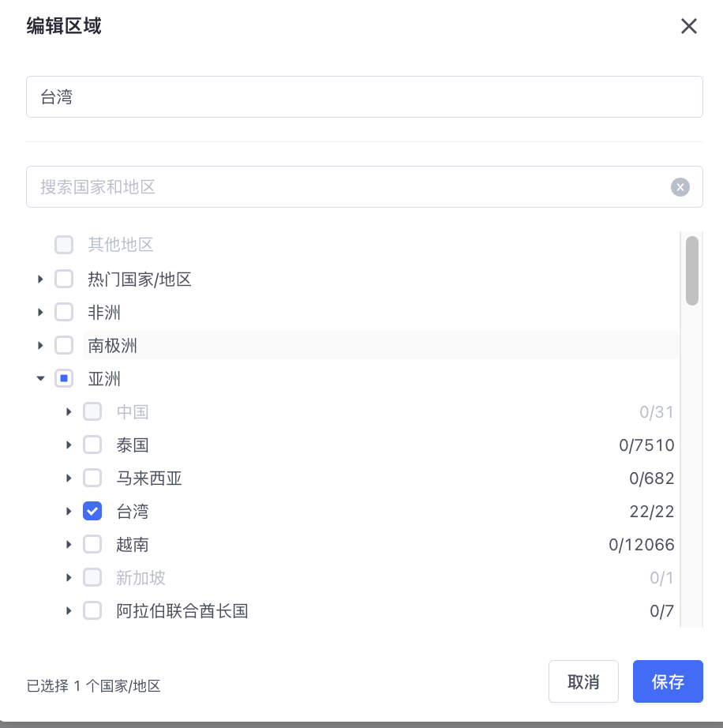Select the 南极洲 tree item label
Screen dimensions: 723x728
point(112,345)
